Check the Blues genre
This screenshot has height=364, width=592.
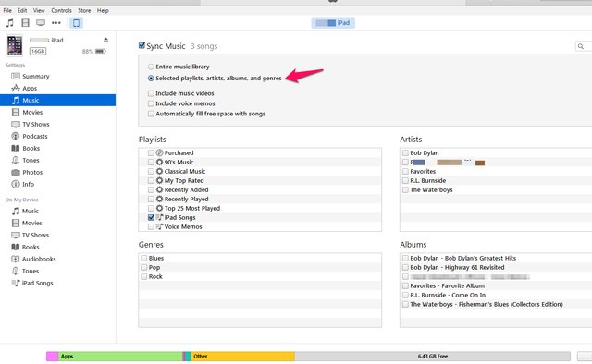click(x=144, y=258)
